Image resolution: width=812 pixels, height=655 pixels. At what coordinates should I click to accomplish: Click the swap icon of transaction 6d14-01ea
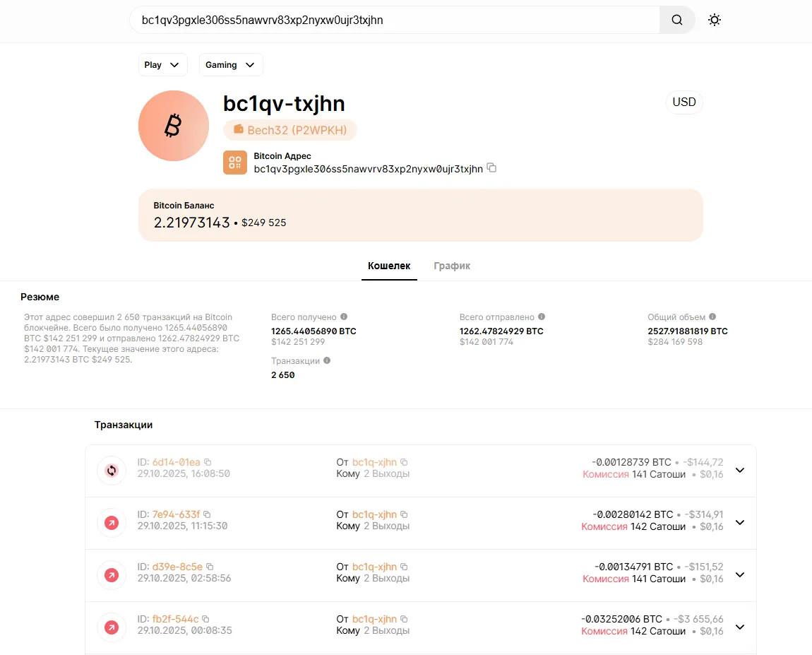coord(112,471)
